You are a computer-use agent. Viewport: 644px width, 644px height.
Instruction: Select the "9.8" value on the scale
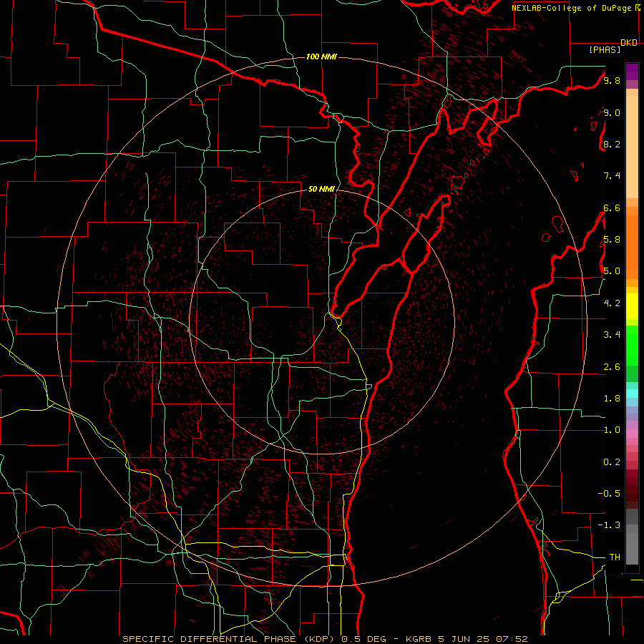[x=612, y=80]
